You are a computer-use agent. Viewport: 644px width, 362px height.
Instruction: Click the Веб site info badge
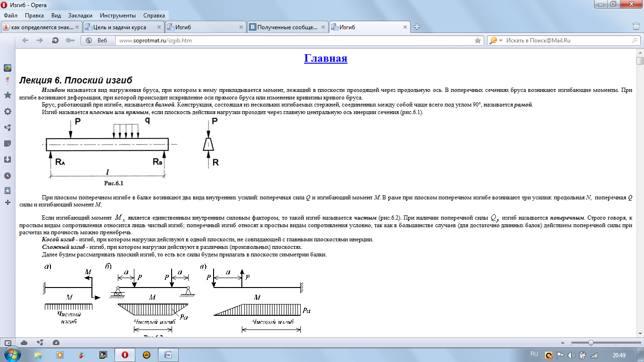click(98, 41)
